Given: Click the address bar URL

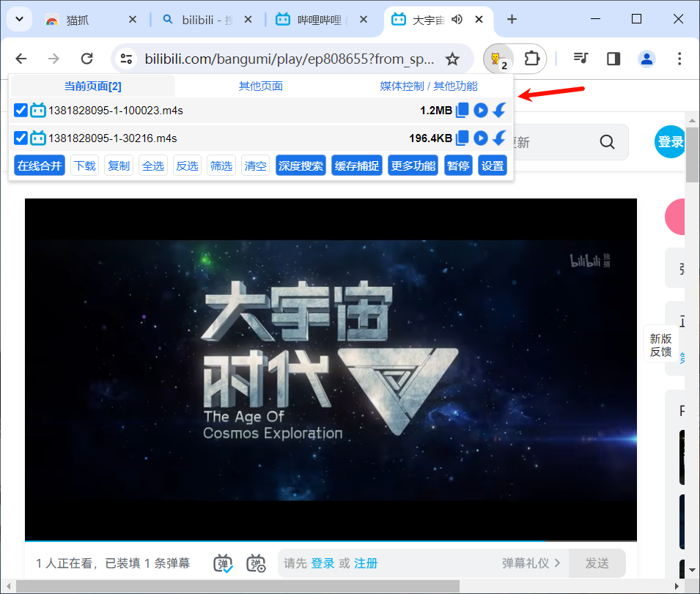Looking at the screenshot, I should (x=290, y=59).
